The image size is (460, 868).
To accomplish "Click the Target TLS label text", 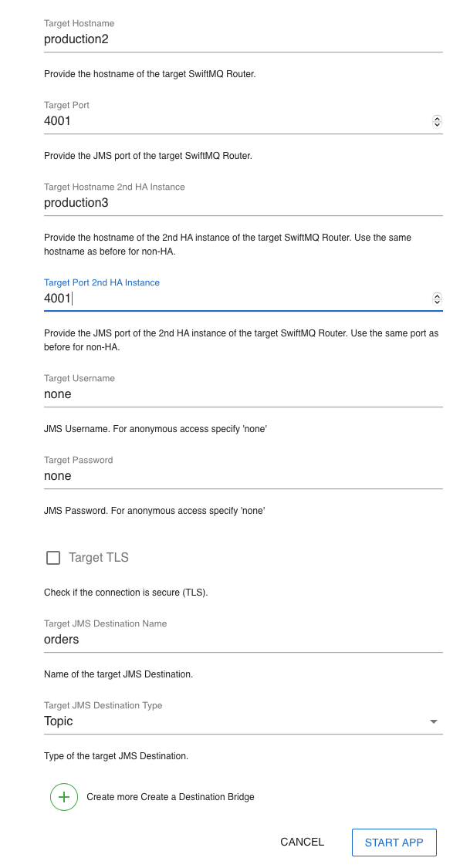I will pos(99,557).
